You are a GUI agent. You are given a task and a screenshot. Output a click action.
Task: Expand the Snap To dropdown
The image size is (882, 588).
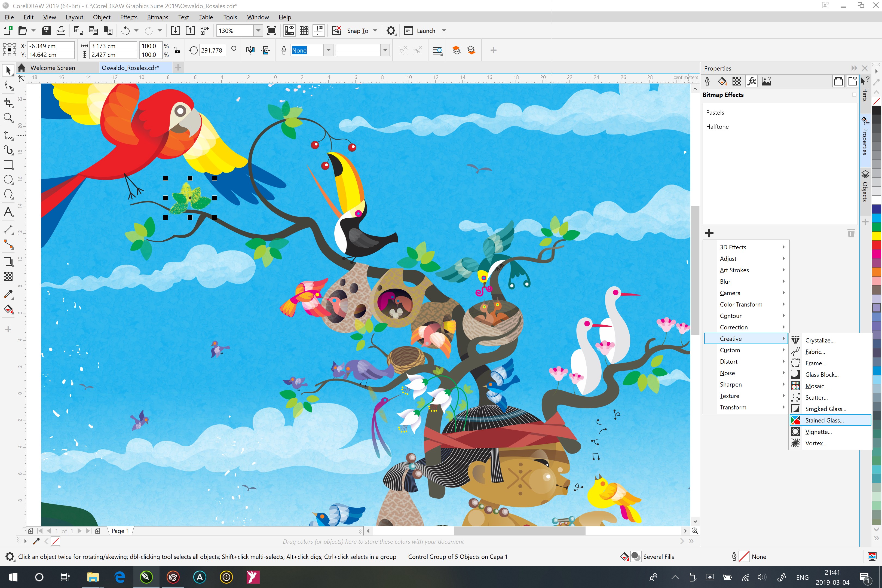pos(375,31)
